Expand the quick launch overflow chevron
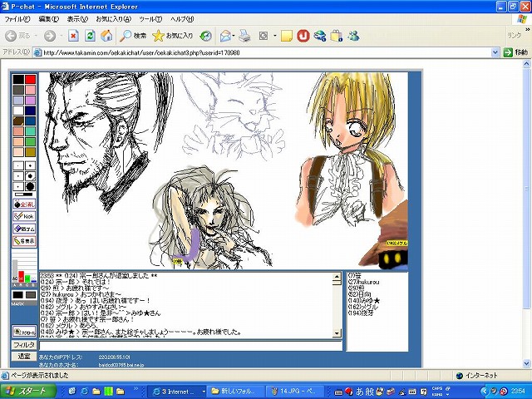532x399 pixels. 136,388
